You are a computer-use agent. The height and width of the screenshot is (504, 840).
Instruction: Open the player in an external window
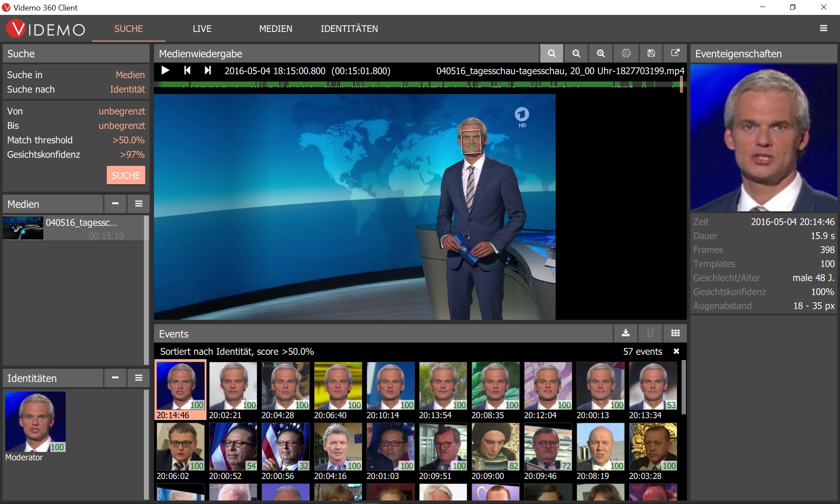pyautogui.click(x=675, y=53)
